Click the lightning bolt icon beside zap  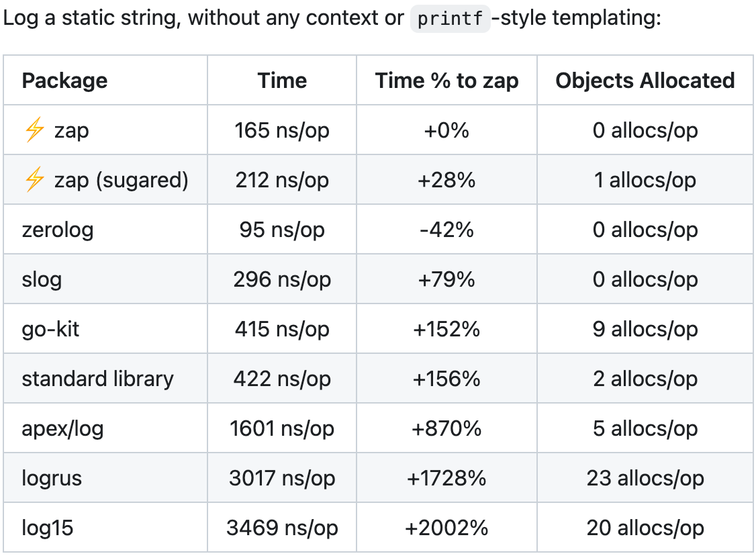(x=35, y=130)
